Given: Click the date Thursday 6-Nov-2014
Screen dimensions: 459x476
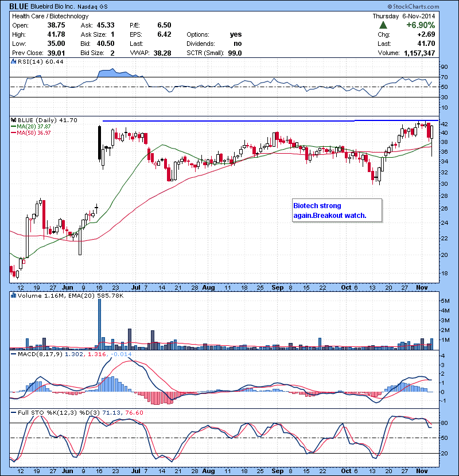Looking at the screenshot, I should click(404, 16).
